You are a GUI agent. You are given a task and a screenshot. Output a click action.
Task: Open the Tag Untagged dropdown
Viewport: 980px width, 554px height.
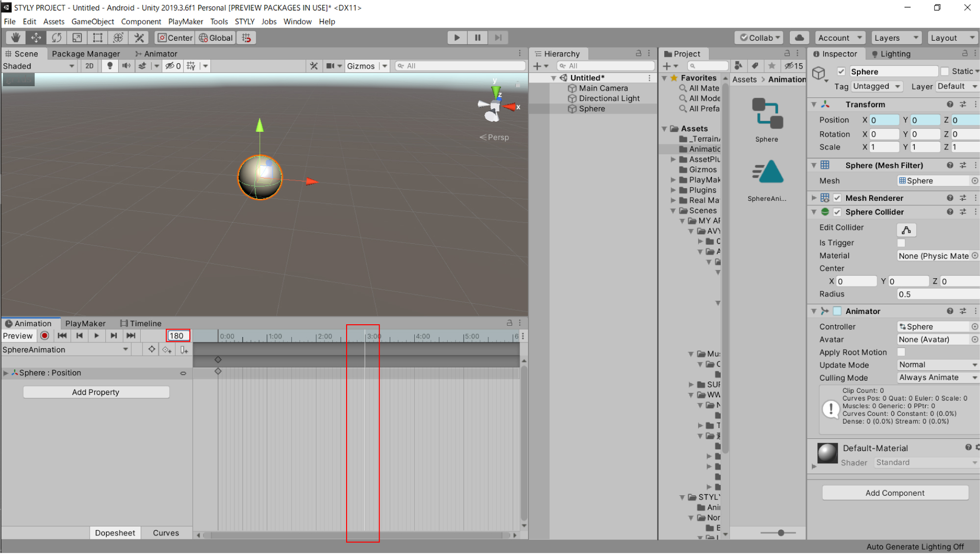[x=877, y=86]
